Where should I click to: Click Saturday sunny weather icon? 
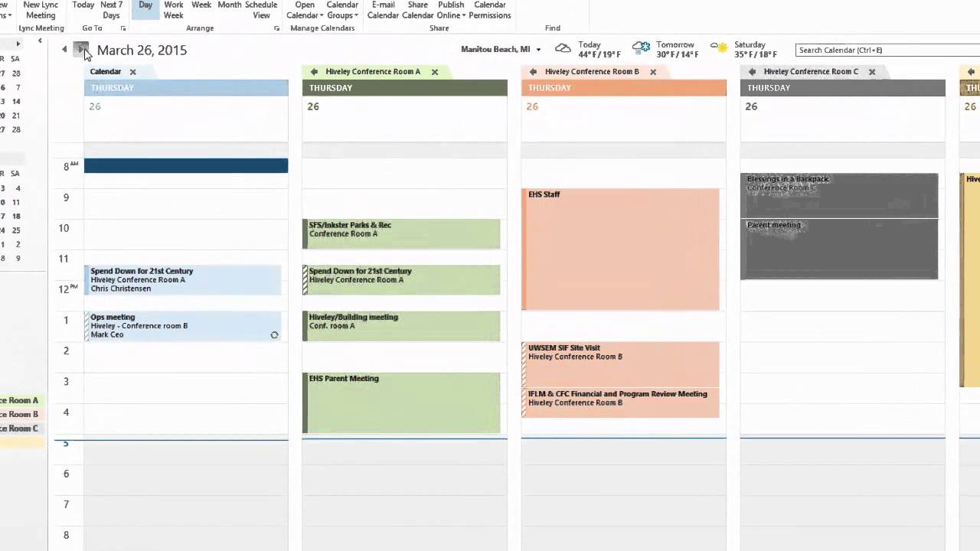(720, 48)
